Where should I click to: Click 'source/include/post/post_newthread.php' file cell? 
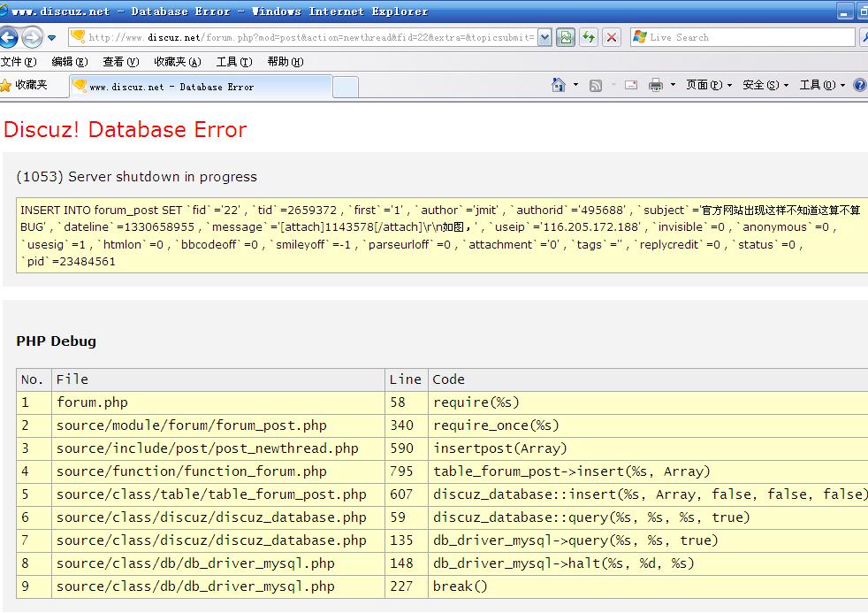click(x=218, y=448)
